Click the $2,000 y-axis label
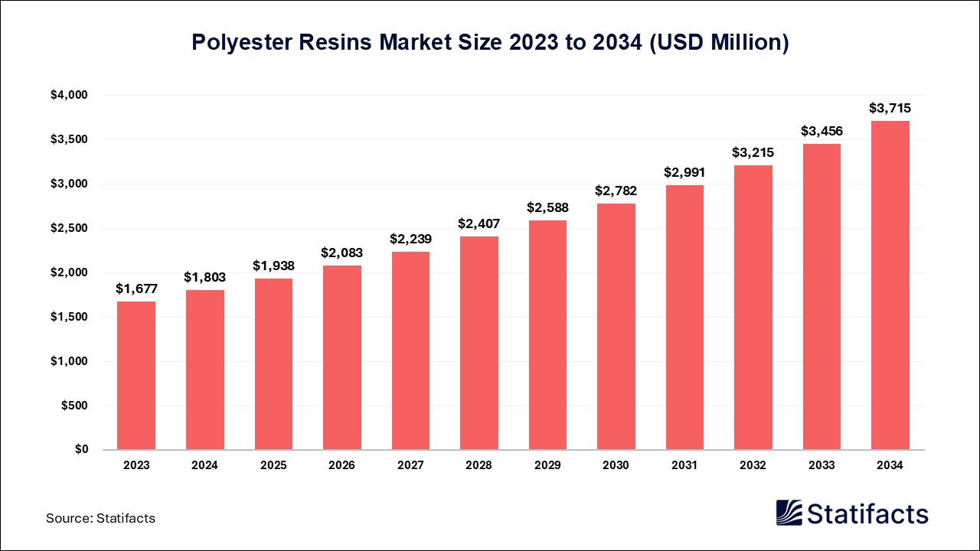This screenshot has height=551, width=980. 70,272
